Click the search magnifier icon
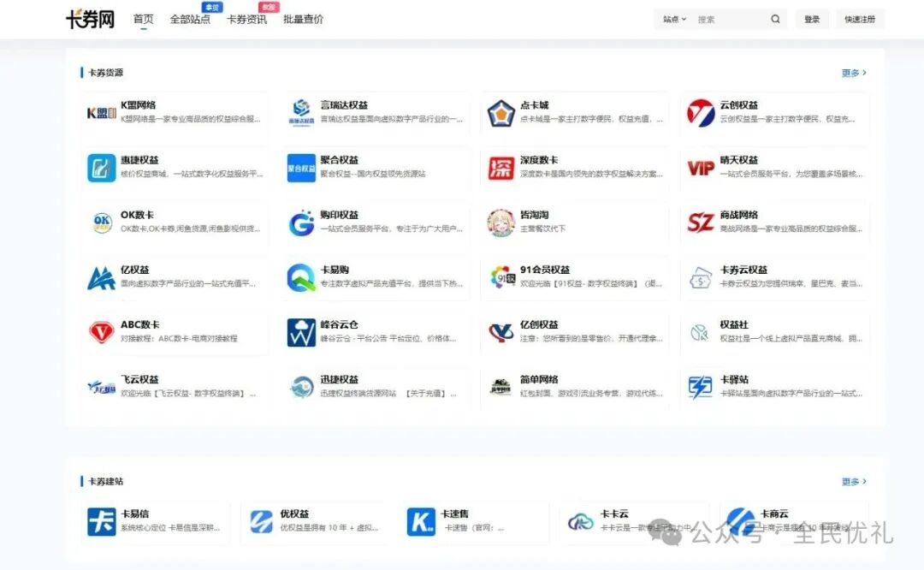Screen dimensions: 924x570 tap(775, 19)
